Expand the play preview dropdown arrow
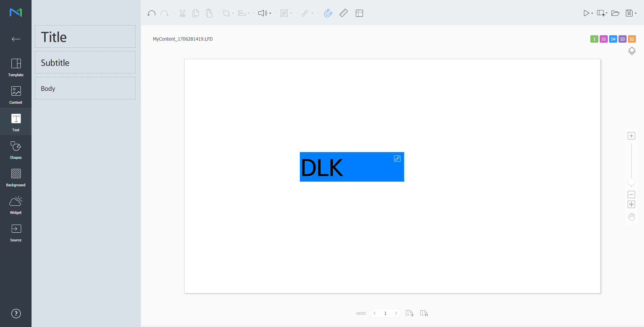The width and height of the screenshot is (644, 327). pos(592,13)
